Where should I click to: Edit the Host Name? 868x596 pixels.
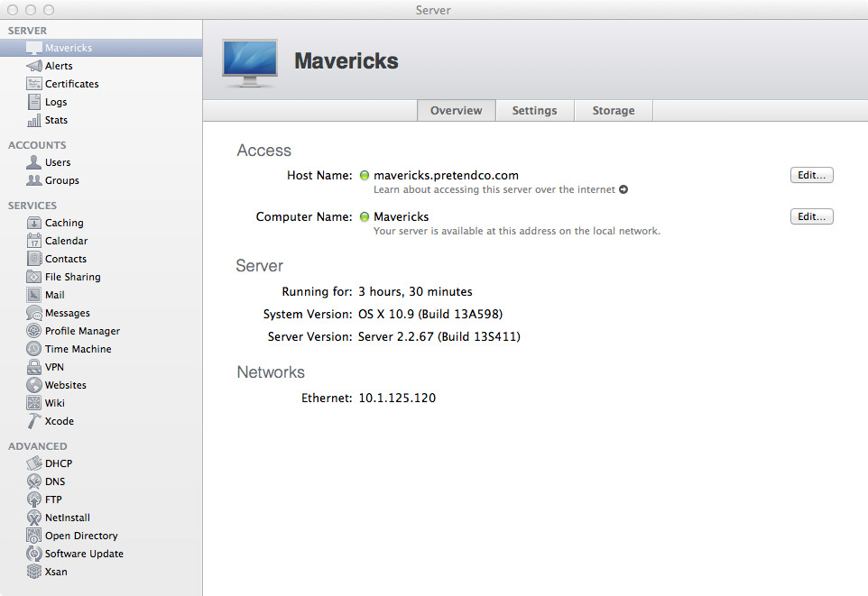tap(811, 176)
